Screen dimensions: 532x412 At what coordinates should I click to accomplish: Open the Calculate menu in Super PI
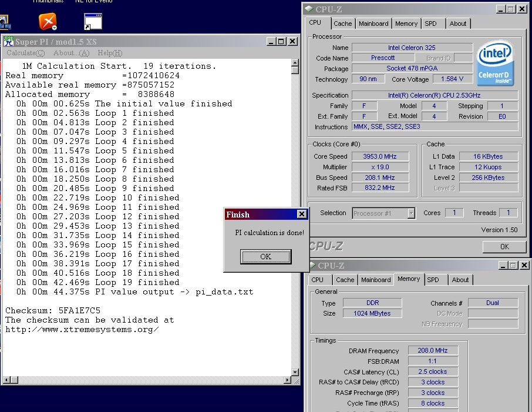tap(25, 53)
